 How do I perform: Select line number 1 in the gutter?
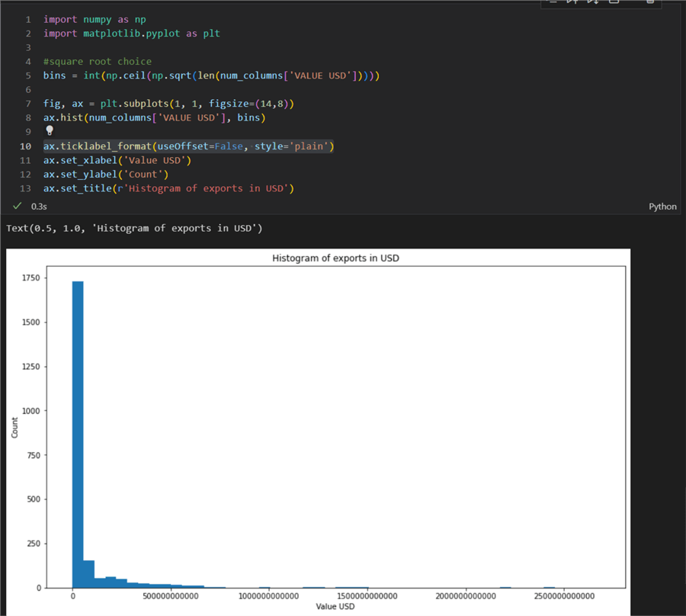[x=27, y=19]
